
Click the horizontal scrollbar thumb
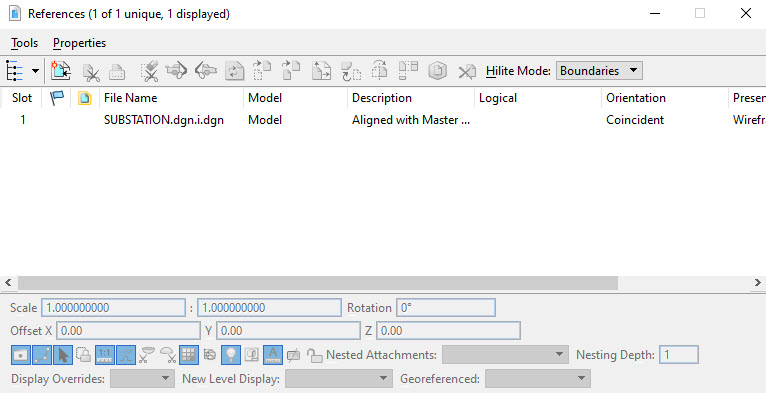(318, 283)
